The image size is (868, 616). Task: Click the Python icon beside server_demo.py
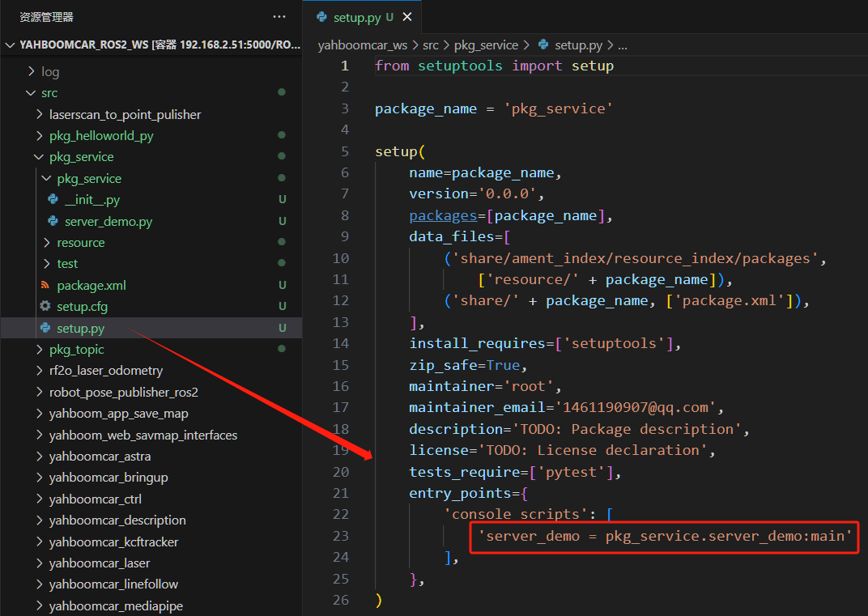pos(53,221)
